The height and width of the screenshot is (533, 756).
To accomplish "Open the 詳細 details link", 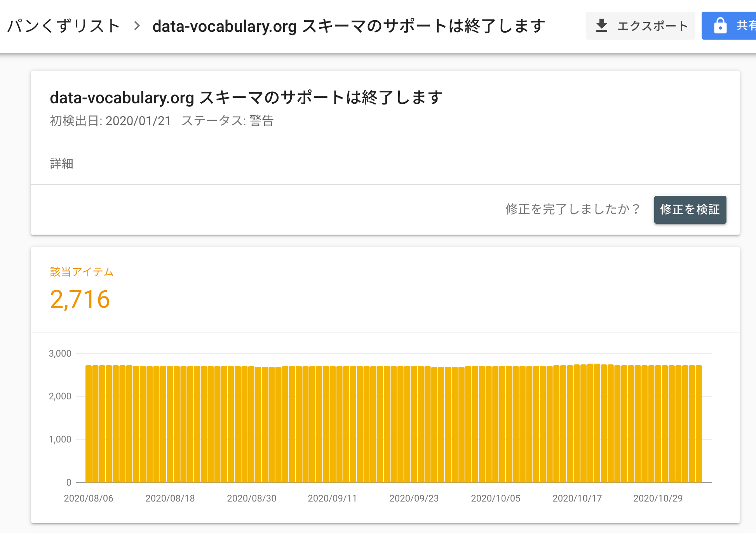I will (61, 164).
